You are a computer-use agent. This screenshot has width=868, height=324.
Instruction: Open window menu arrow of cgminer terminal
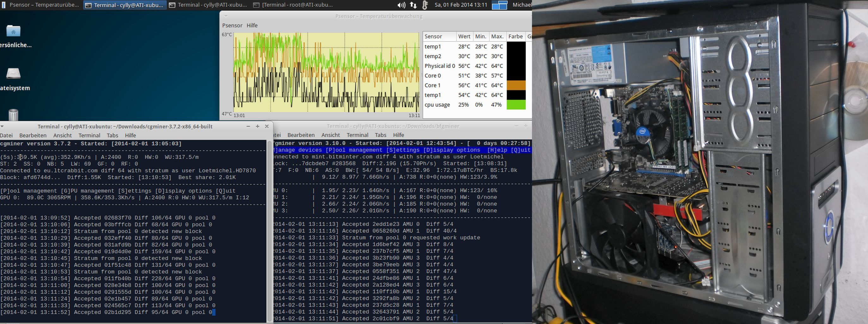[2, 127]
